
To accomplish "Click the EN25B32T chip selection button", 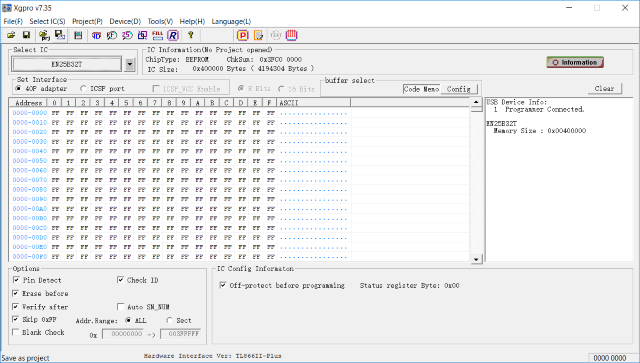I will pyautogui.click(x=67, y=64).
